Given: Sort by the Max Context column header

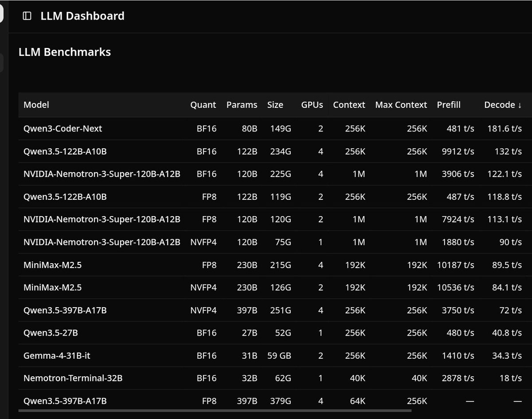Looking at the screenshot, I should pos(401,105).
